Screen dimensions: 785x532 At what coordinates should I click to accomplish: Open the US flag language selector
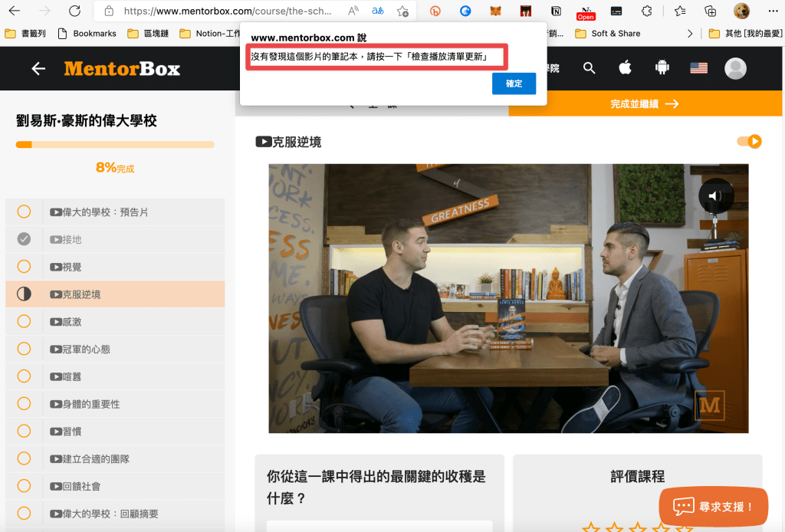[x=698, y=68]
